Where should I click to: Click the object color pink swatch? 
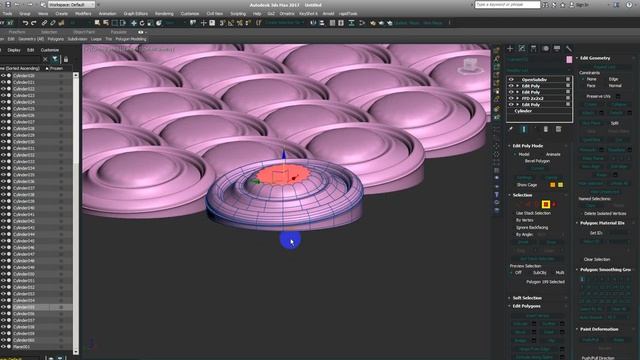pyautogui.click(x=569, y=60)
